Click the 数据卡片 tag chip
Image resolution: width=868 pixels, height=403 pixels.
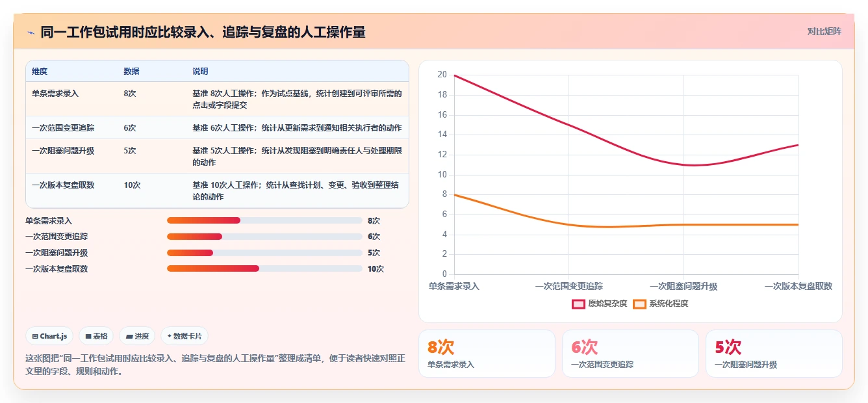[185, 336]
